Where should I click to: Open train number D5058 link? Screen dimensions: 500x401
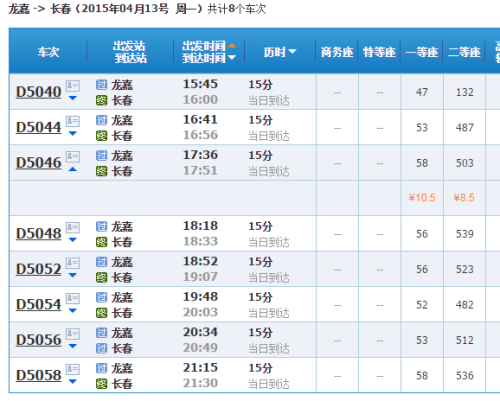pos(39,375)
